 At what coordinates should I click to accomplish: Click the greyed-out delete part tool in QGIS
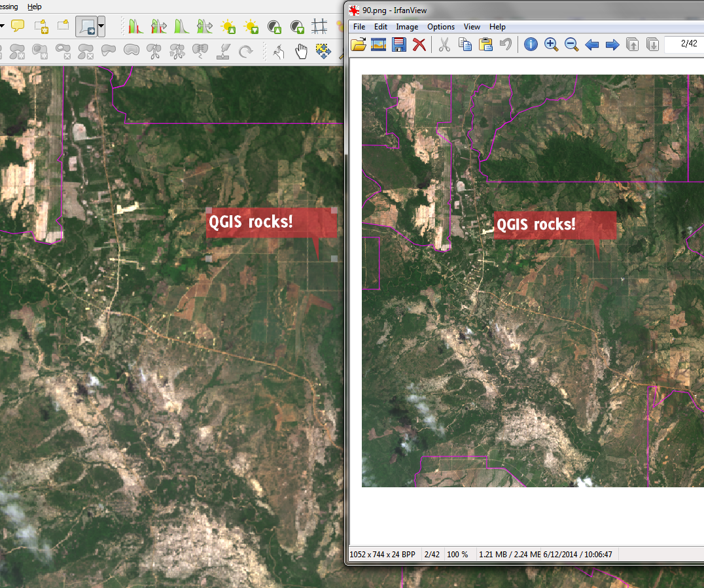pyautogui.click(x=85, y=52)
